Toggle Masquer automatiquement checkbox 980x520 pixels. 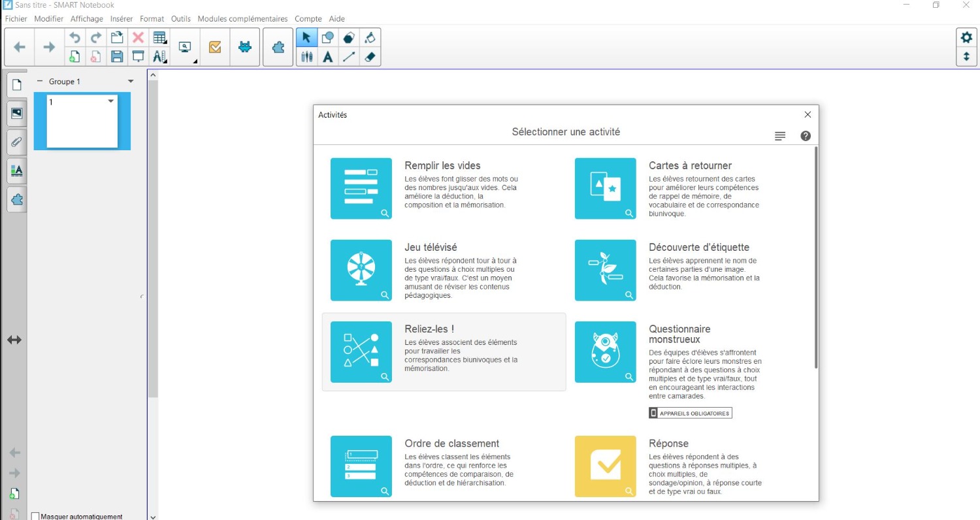[35, 516]
